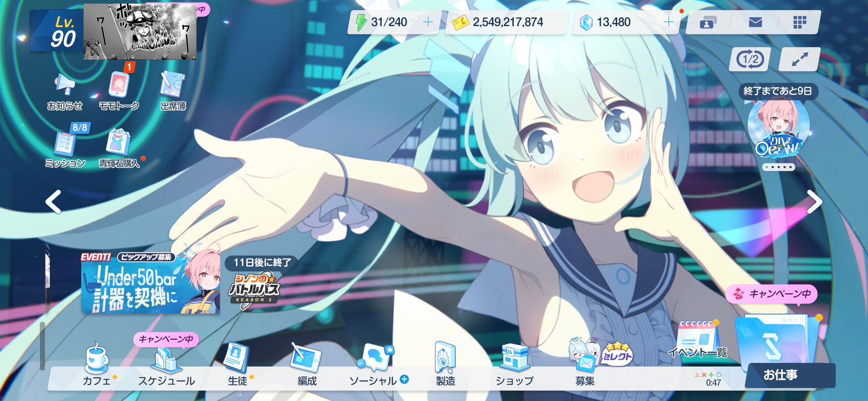
Task: Open the スケジュール schedule menu
Action: (167, 367)
